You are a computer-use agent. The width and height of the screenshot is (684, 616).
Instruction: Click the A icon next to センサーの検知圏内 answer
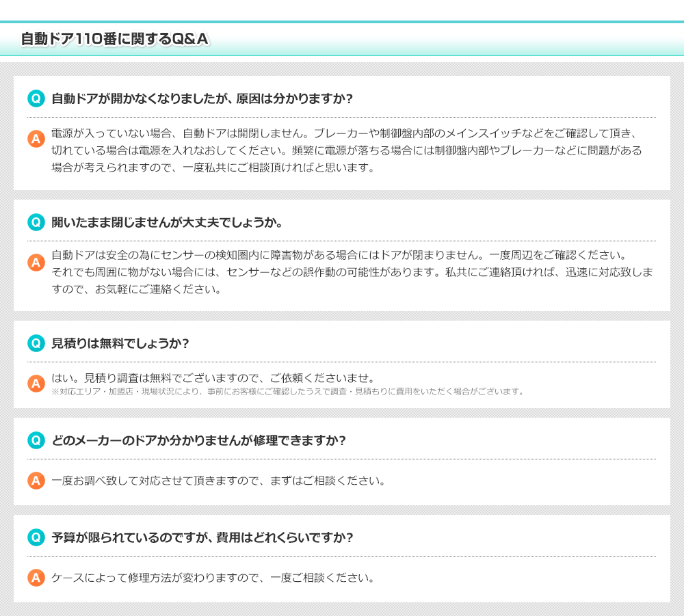coord(36,262)
